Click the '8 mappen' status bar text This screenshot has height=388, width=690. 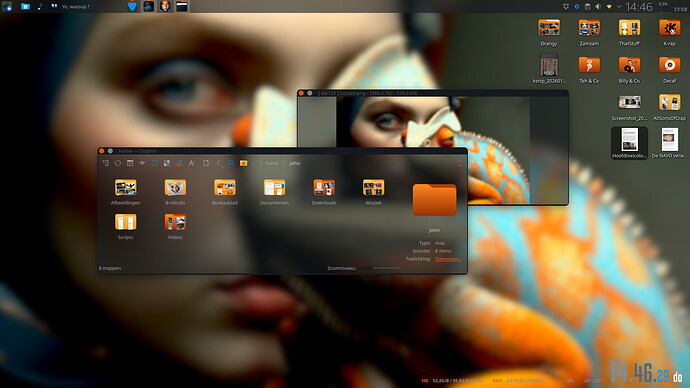point(110,268)
